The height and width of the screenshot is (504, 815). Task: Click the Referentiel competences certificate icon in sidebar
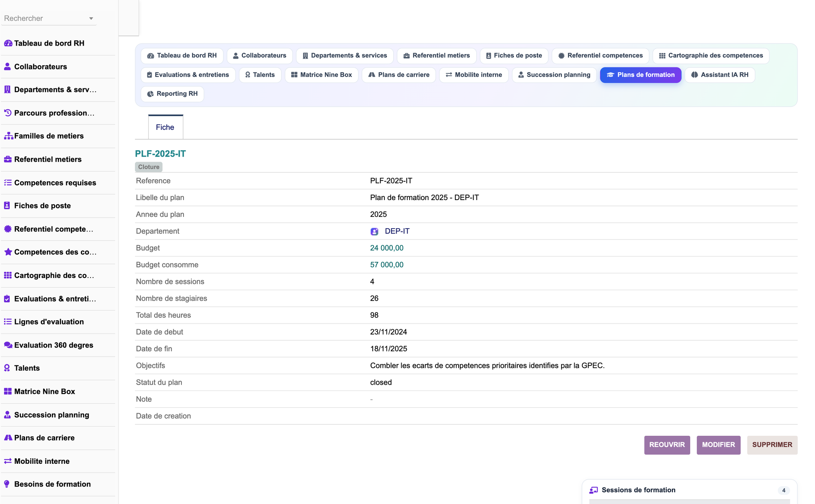click(8, 229)
